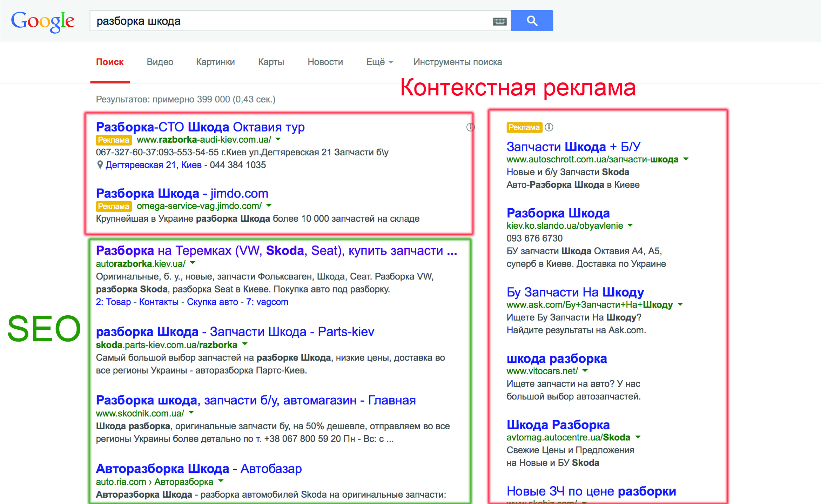Viewport: 821px width, 504px height.
Task: Open the Карты tab
Action: point(271,62)
